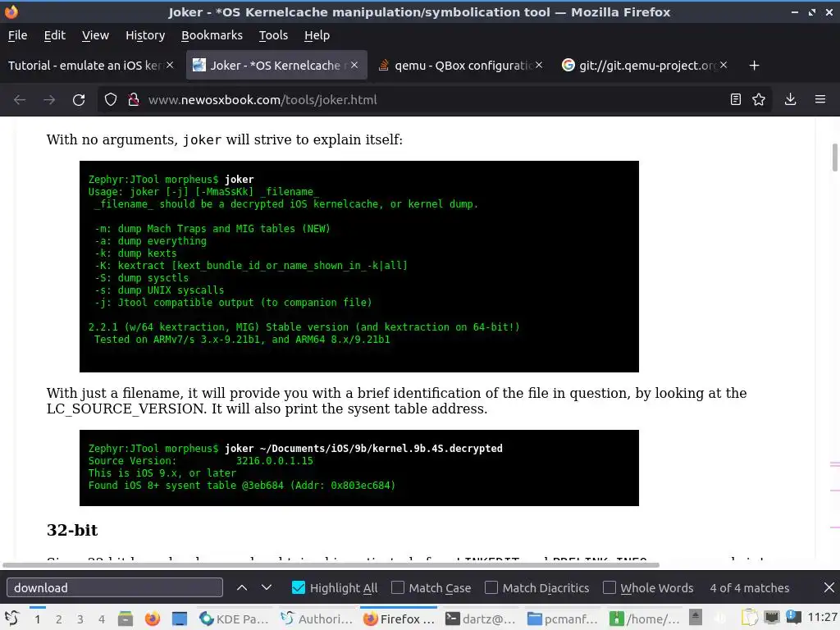Viewport: 840px width, 630px height.
Task: Open the tracking protection shield icon
Action: tap(111, 99)
